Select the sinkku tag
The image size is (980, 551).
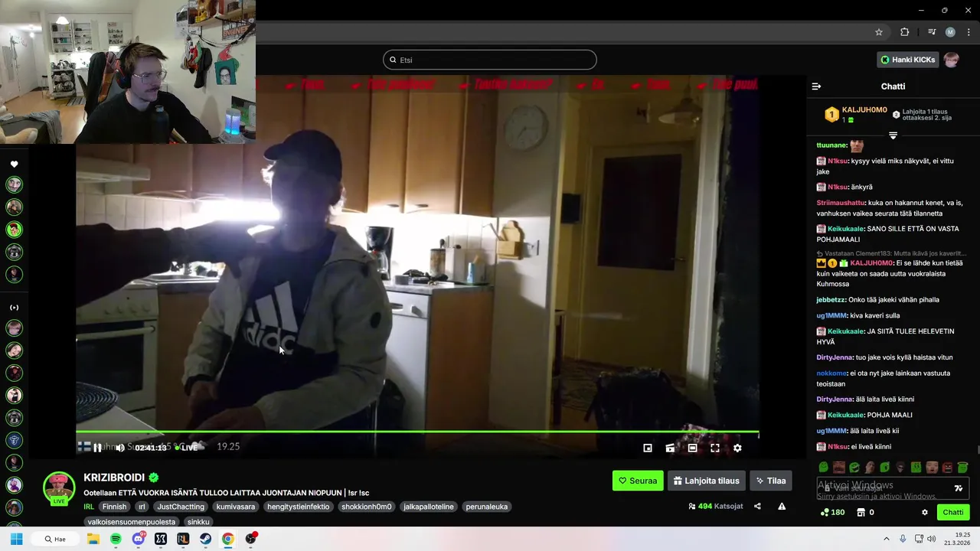click(198, 522)
